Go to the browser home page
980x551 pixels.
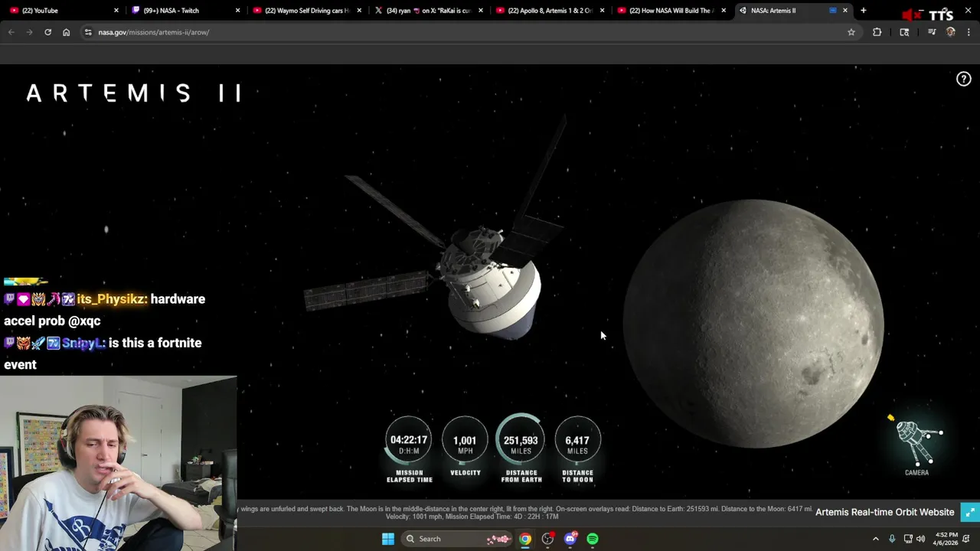pos(66,32)
